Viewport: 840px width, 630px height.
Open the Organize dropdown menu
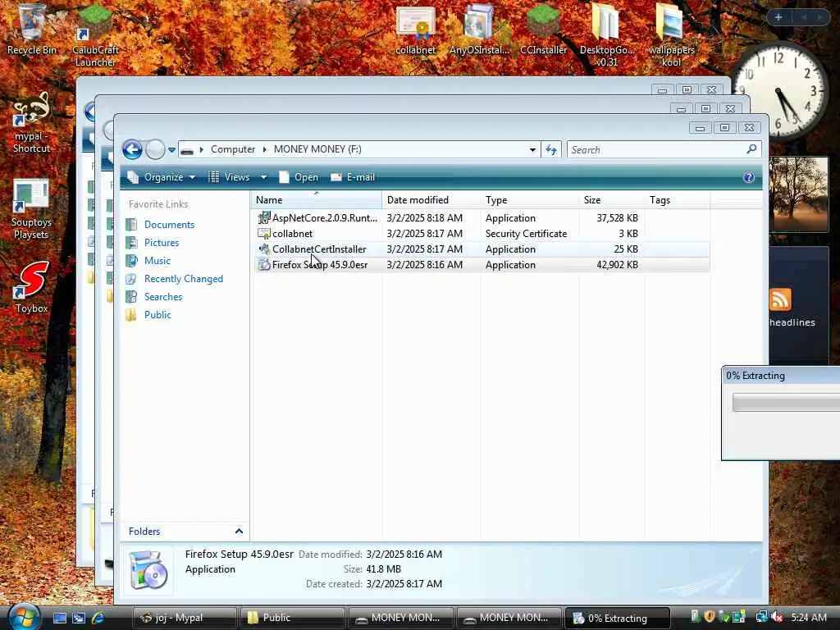point(162,177)
